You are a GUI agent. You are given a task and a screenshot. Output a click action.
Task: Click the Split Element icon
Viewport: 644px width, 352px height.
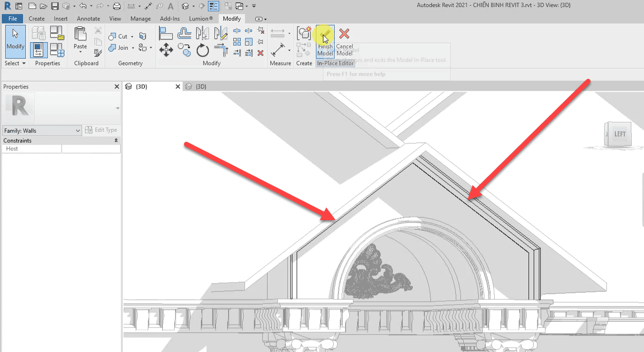[237, 31]
